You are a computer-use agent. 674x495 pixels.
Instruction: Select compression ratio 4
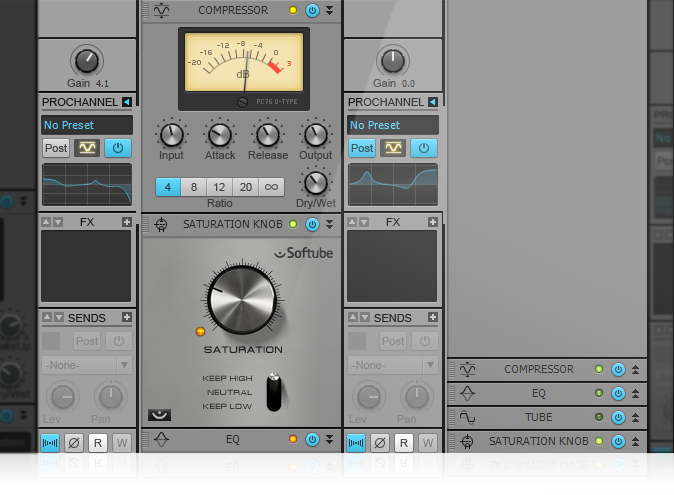(168, 187)
